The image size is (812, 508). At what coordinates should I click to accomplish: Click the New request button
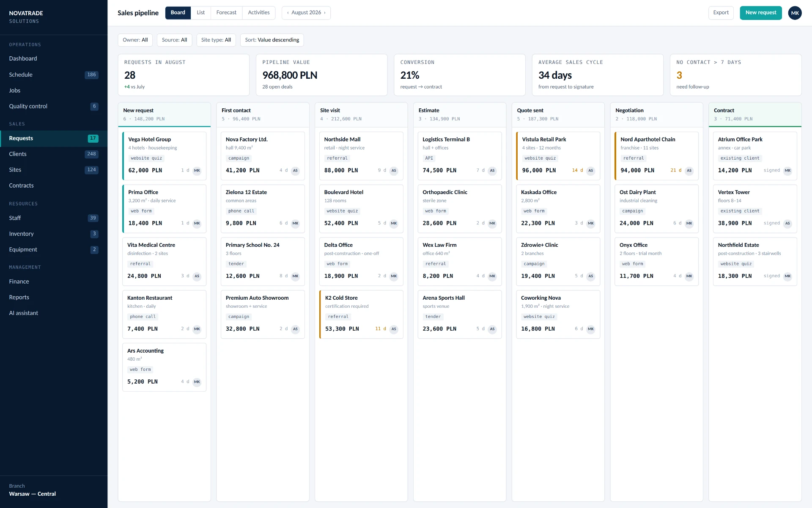pos(761,13)
